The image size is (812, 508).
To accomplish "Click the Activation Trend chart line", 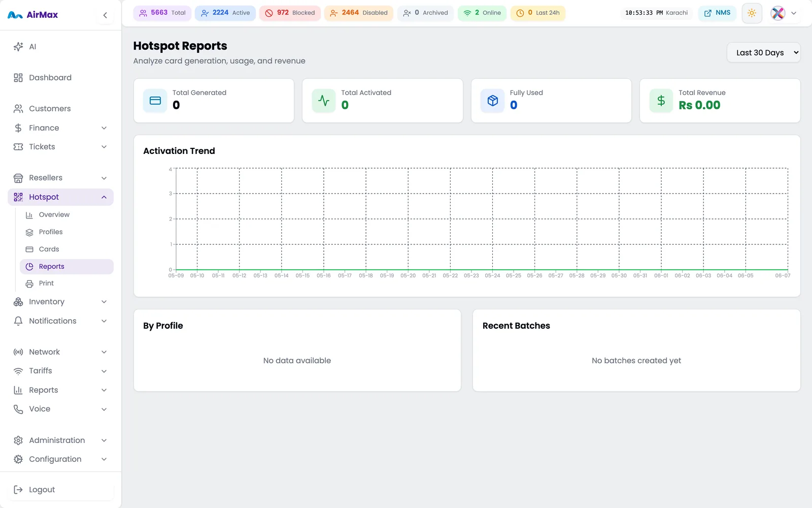I will [x=482, y=269].
